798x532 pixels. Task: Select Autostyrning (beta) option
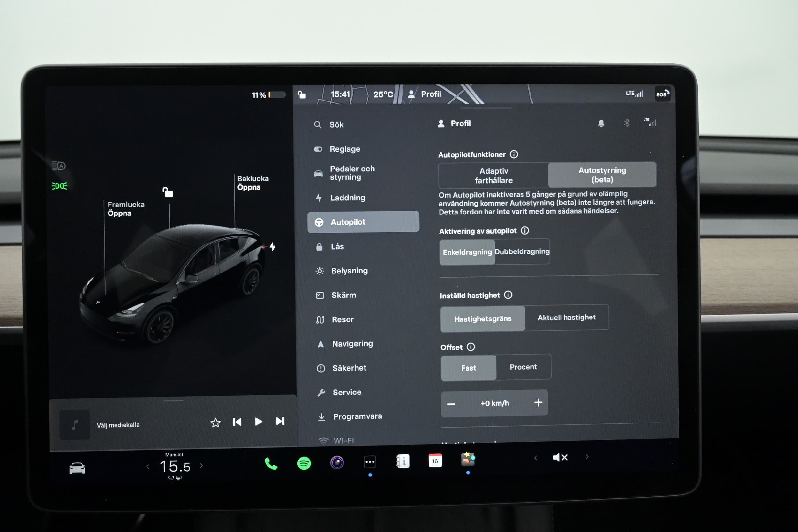point(602,175)
